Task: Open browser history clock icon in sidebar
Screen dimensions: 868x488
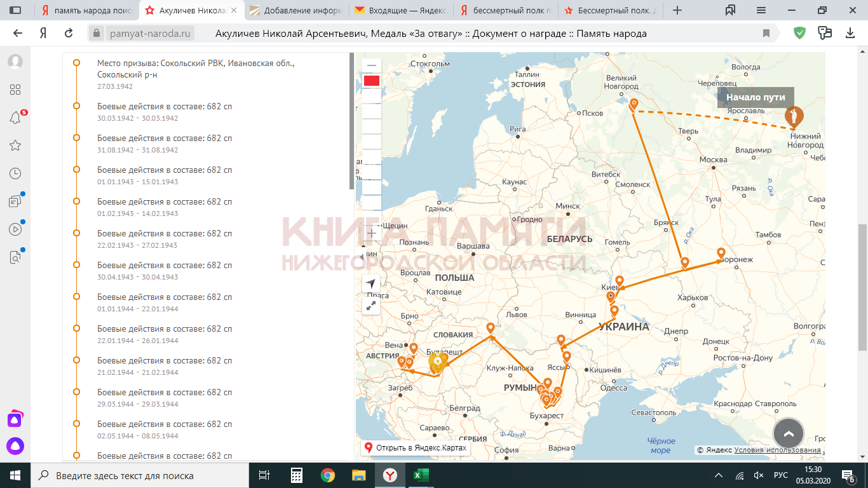Action: tap(15, 173)
